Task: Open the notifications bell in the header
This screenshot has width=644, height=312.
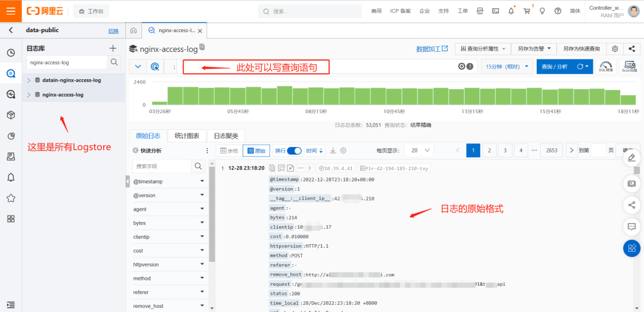Action: click(x=511, y=11)
